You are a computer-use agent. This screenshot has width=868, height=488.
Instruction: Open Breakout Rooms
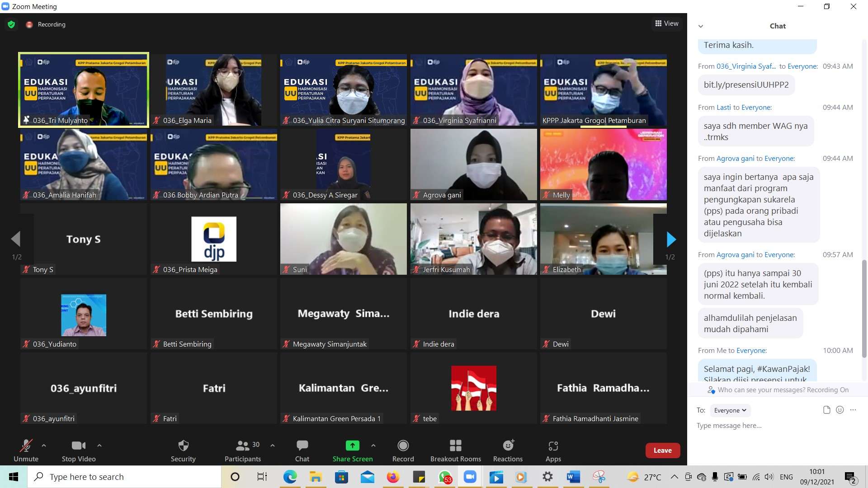pyautogui.click(x=455, y=450)
